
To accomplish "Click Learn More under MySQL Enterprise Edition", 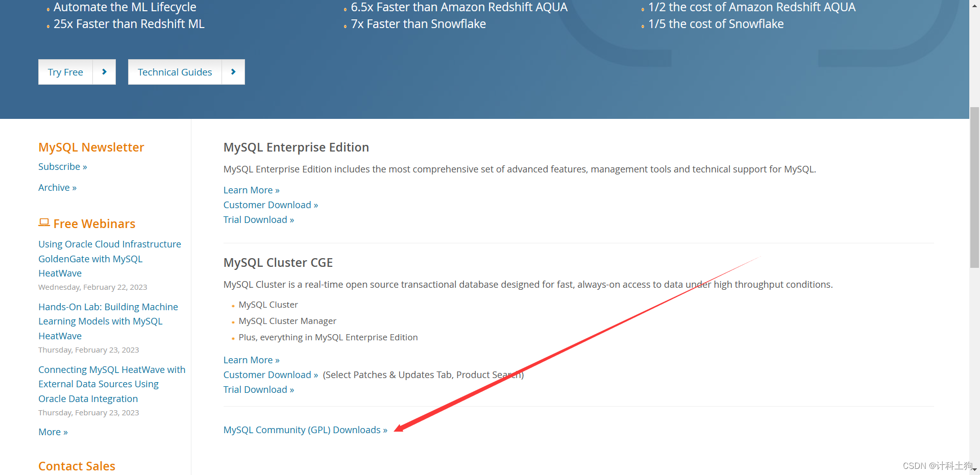I will [x=252, y=190].
